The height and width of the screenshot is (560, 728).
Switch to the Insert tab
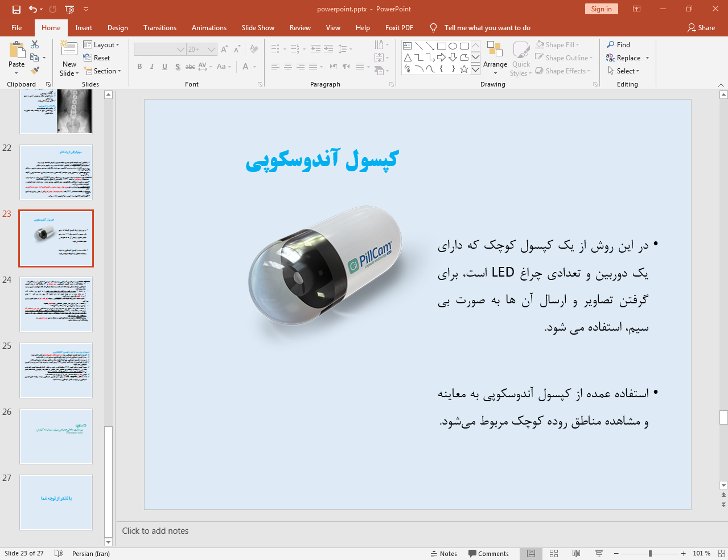[84, 28]
